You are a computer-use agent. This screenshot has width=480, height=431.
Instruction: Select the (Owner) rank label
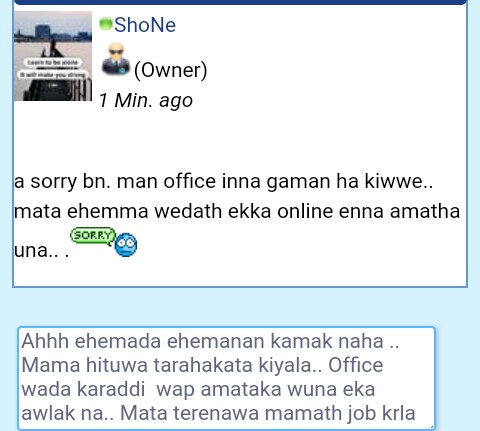(170, 70)
